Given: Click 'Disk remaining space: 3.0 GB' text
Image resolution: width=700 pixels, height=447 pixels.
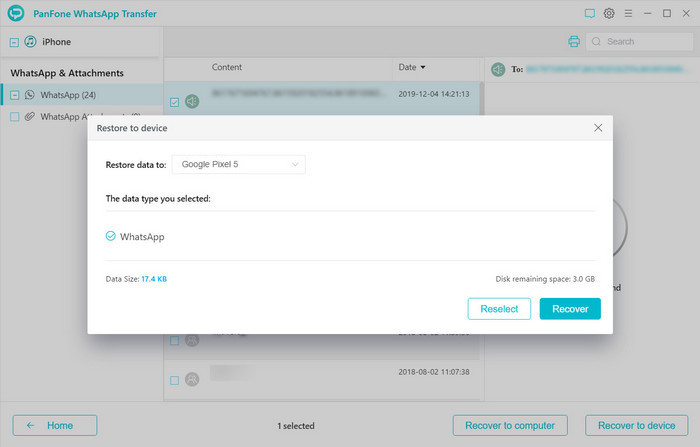Looking at the screenshot, I should (x=545, y=279).
